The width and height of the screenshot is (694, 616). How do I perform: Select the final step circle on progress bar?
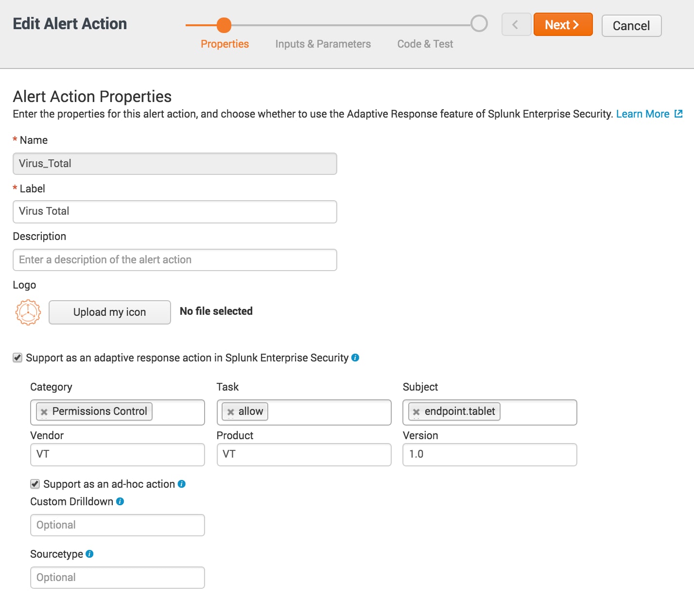point(479,23)
